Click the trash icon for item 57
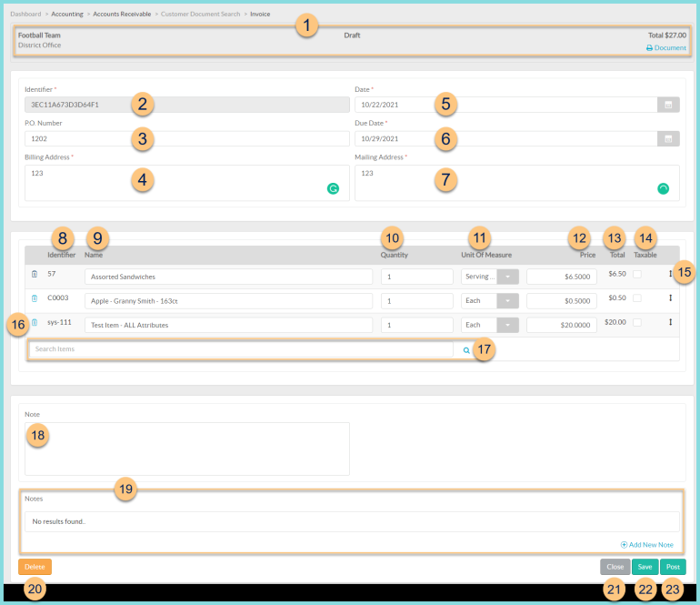This screenshot has width=700, height=605. pos(35,274)
